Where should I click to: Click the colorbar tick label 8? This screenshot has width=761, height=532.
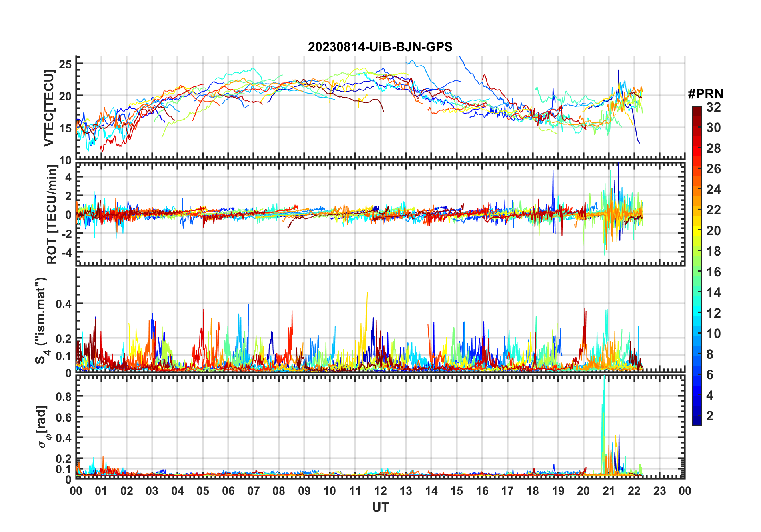pyautogui.click(x=710, y=354)
